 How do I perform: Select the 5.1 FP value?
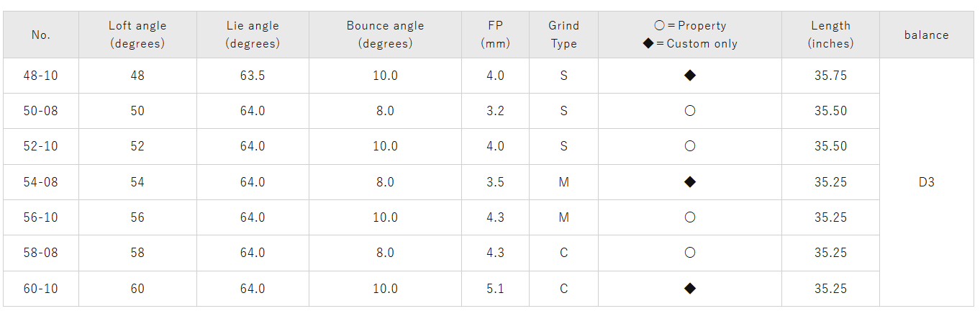pyautogui.click(x=495, y=289)
